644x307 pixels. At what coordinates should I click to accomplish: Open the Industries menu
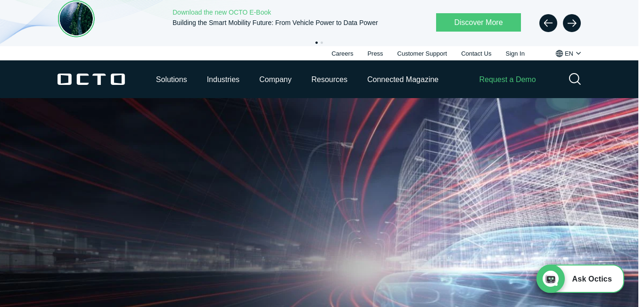pos(223,79)
